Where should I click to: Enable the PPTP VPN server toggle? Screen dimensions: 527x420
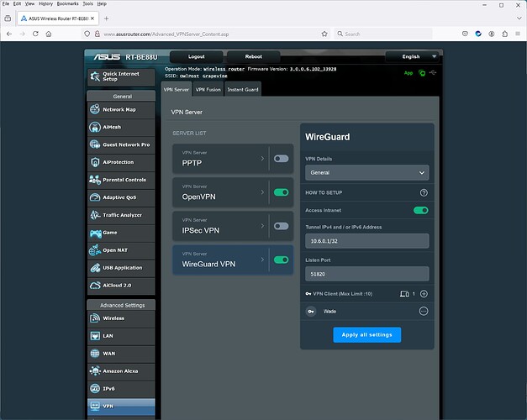(x=281, y=159)
